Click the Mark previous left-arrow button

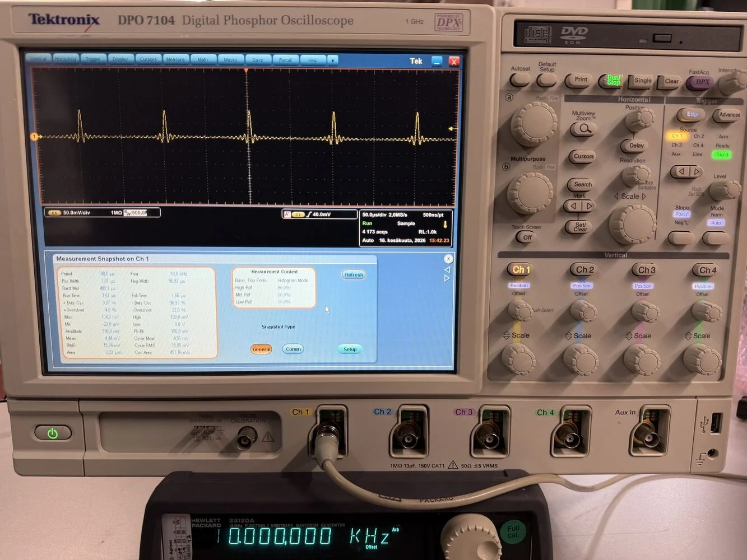(573, 206)
